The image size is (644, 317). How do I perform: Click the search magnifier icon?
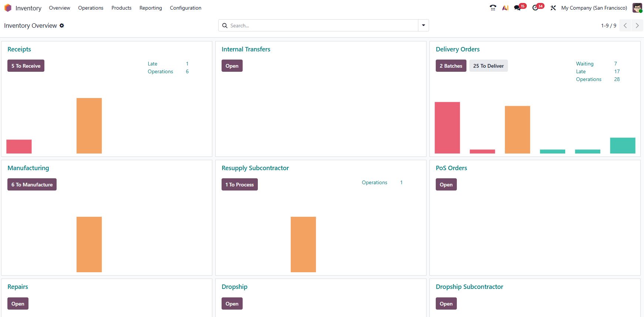[x=225, y=26]
